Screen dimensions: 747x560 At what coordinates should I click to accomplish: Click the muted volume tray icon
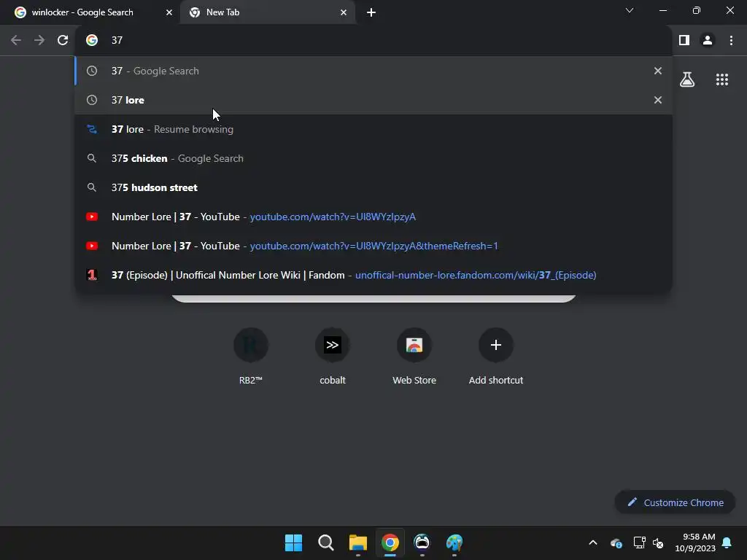pyautogui.click(x=658, y=542)
